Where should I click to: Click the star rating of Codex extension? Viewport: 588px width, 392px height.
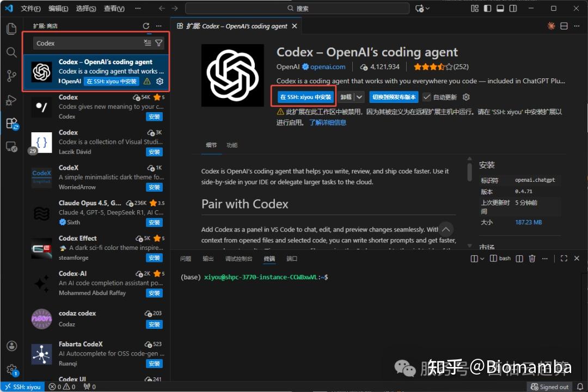click(x=441, y=67)
